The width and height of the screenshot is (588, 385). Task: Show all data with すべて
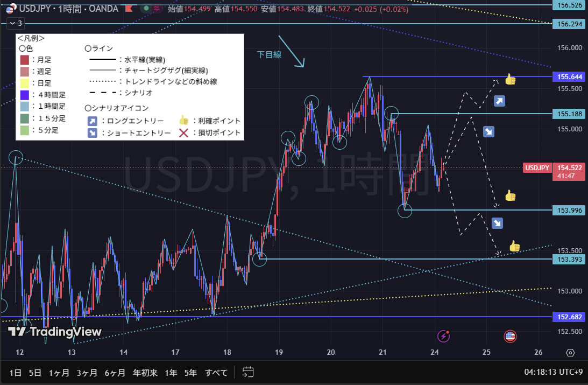(x=216, y=372)
